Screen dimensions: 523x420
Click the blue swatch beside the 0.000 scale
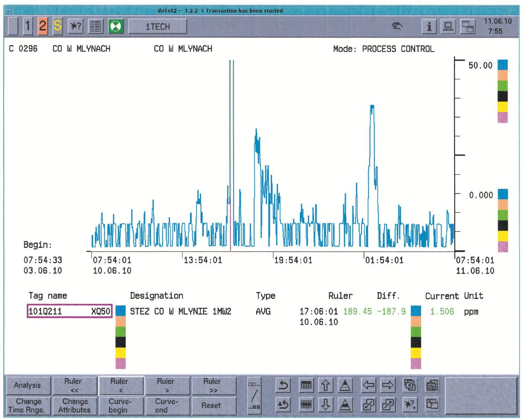click(x=503, y=194)
